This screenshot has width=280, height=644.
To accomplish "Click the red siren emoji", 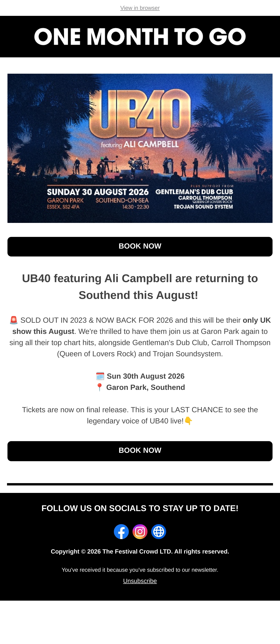I will pyautogui.click(x=14, y=320).
